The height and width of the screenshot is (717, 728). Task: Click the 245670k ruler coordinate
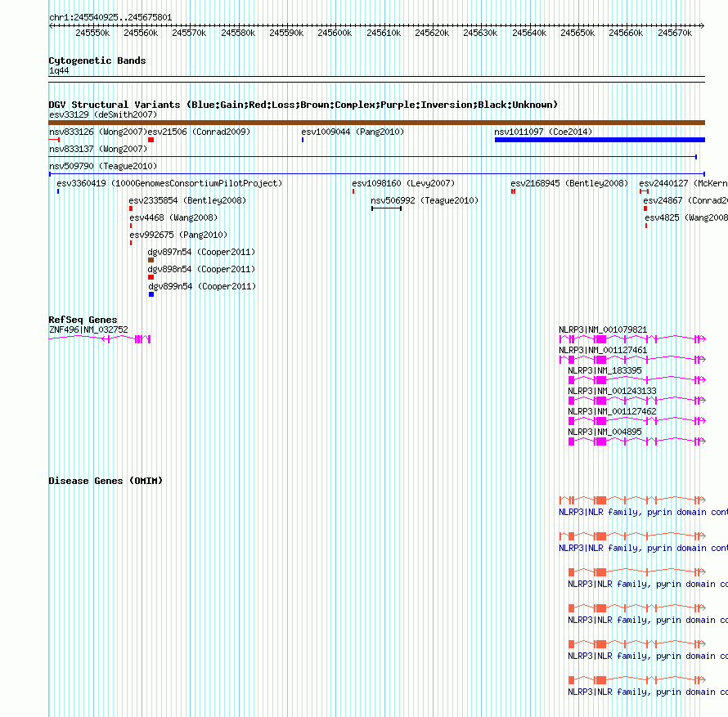tap(675, 33)
